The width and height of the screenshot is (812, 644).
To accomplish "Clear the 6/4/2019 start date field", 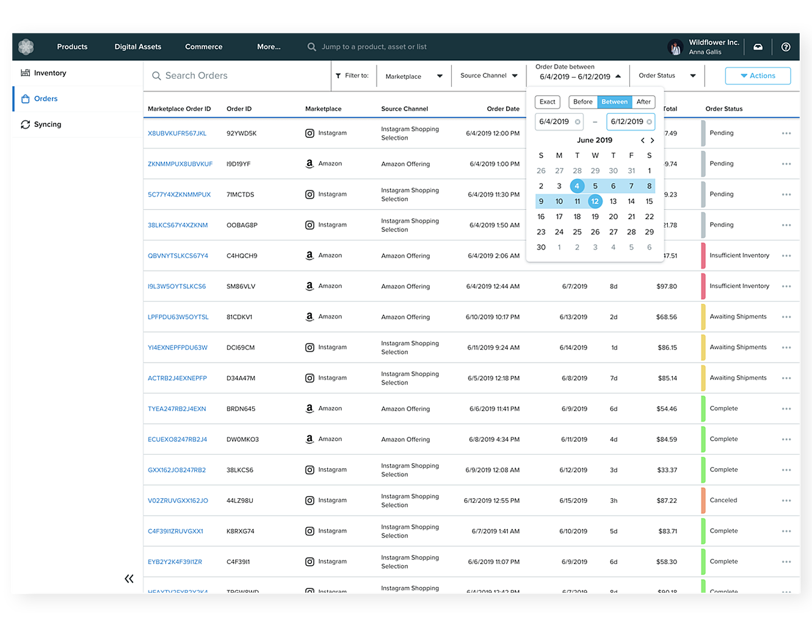I will 578,122.
